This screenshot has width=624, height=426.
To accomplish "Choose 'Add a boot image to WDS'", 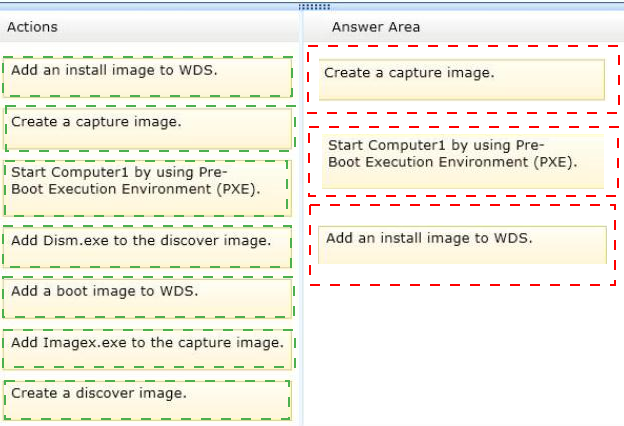I will click(x=148, y=298).
